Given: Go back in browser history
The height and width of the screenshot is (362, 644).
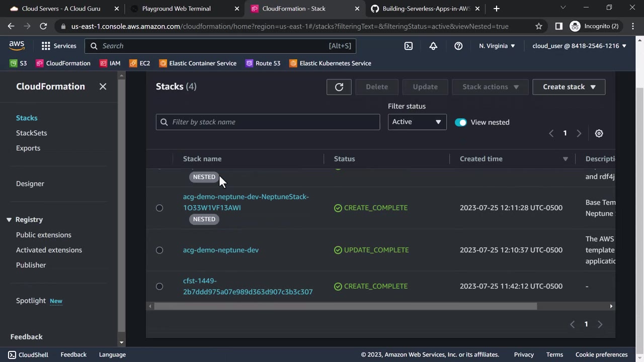Looking at the screenshot, I should pos(11,26).
